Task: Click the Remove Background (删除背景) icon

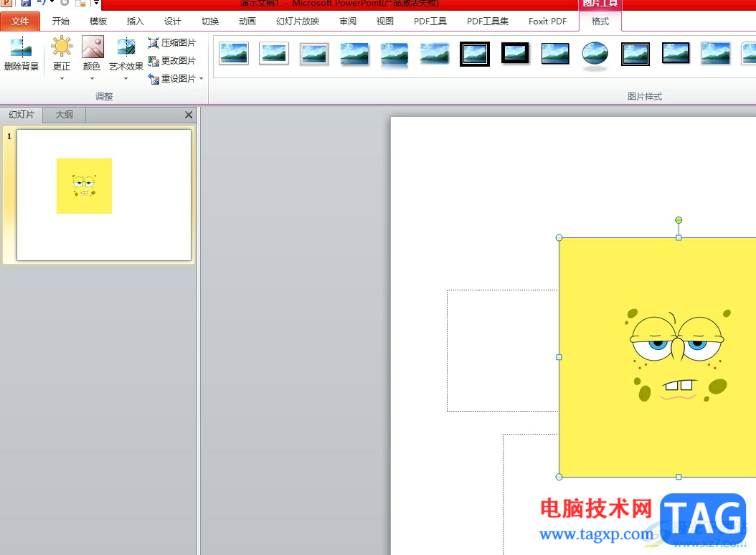Action: 21,47
